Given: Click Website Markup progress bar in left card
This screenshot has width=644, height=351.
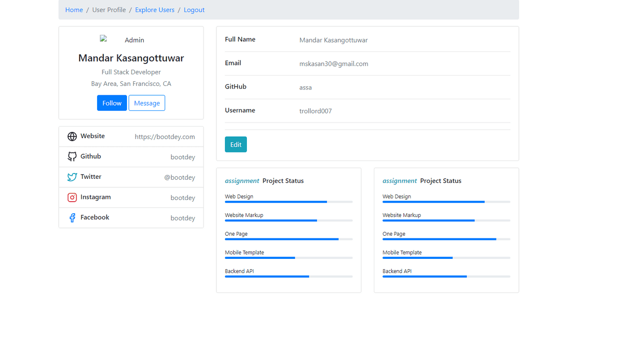Looking at the screenshot, I should 288,220.
